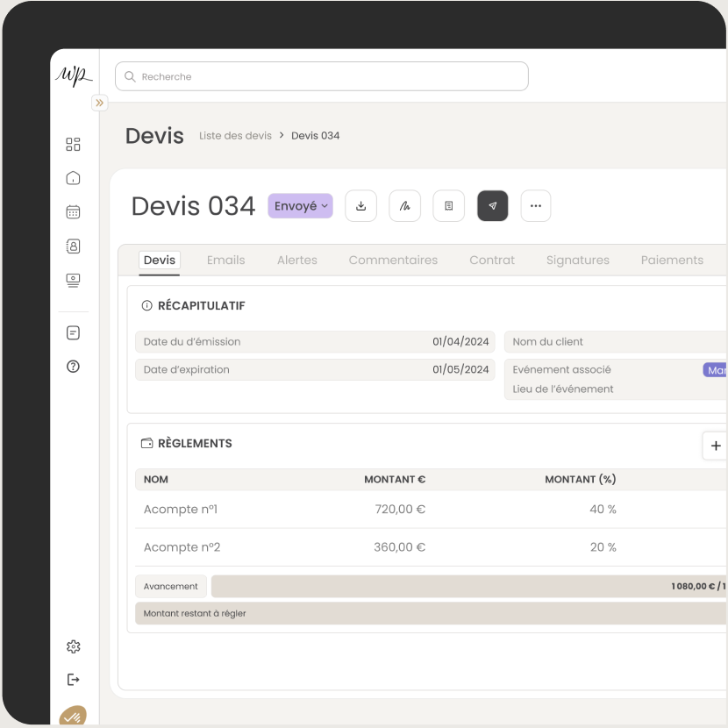
Task: Select the Paiements tab
Action: click(x=672, y=261)
